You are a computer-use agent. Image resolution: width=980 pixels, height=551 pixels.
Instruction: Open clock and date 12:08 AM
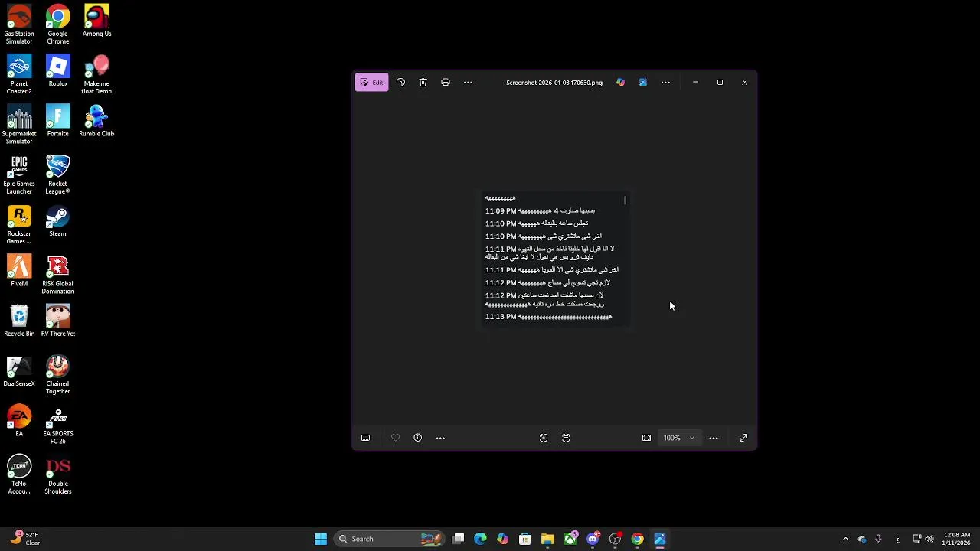tap(956, 539)
